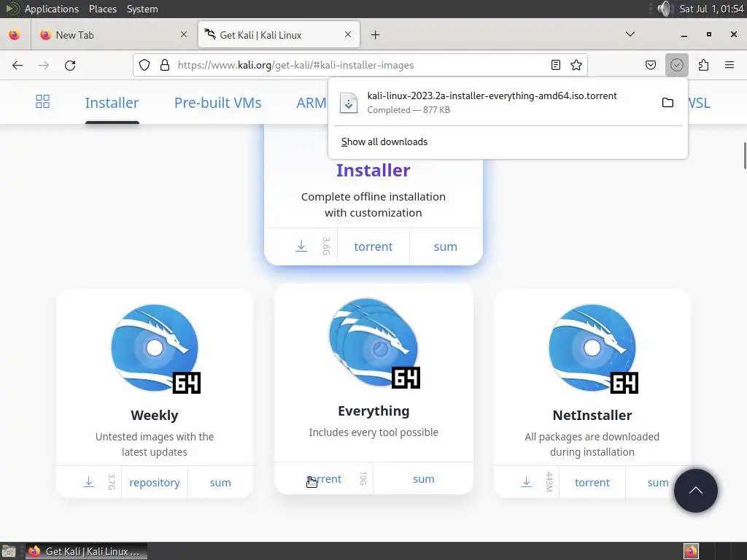Toggle reader view icon in address bar

coord(555,65)
